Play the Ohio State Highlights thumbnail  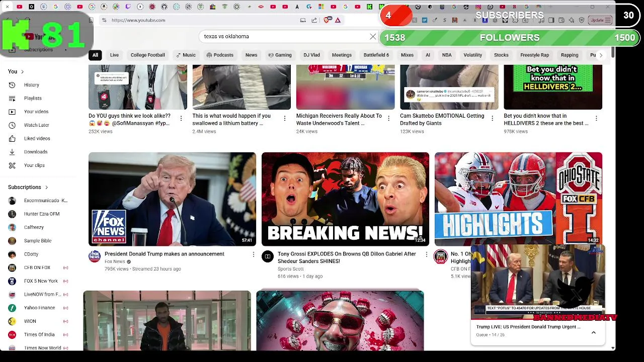[x=518, y=198]
